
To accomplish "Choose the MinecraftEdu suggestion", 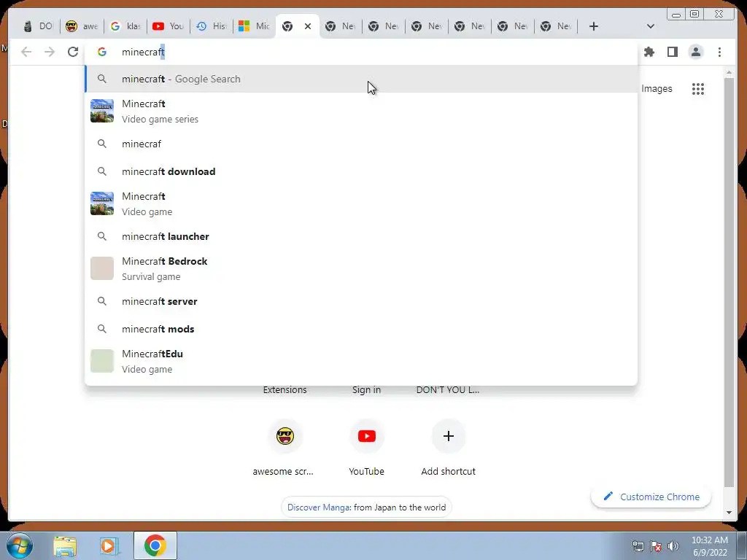I will (x=361, y=362).
